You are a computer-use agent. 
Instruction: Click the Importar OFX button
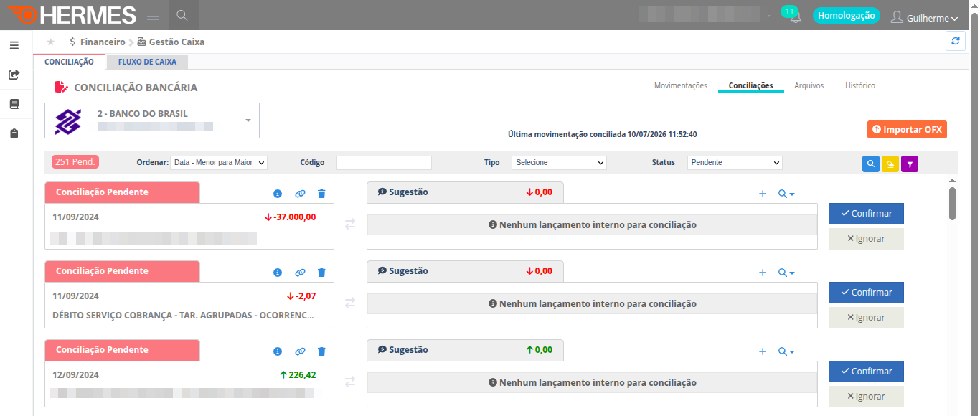tap(907, 130)
